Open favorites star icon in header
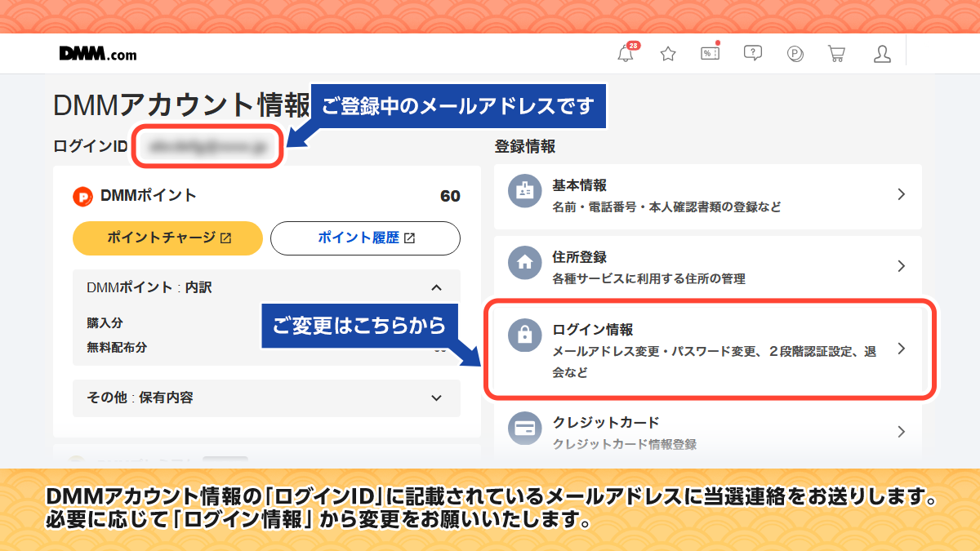The width and height of the screenshot is (980, 551). click(668, 54)
